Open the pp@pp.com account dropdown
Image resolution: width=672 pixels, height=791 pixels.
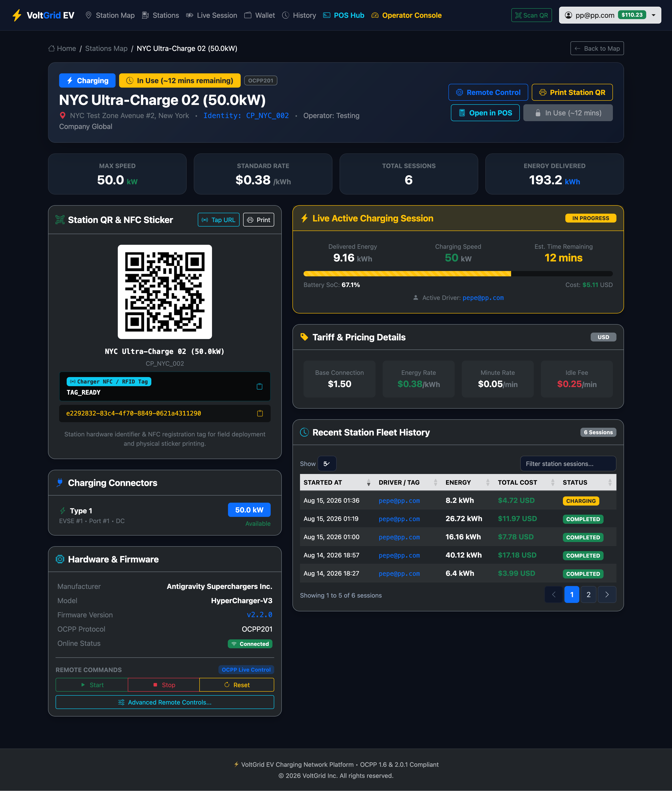click(x=610, y=15)
